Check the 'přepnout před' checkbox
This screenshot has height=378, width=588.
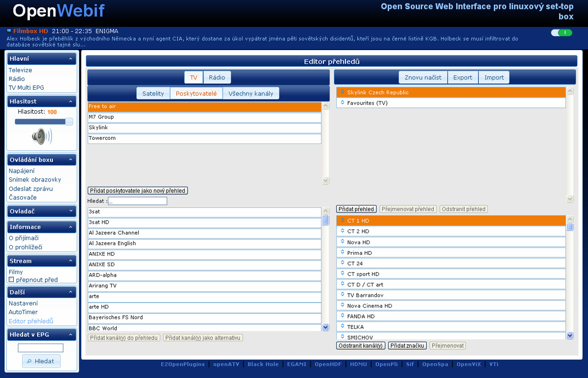click(x=11, y=280)
